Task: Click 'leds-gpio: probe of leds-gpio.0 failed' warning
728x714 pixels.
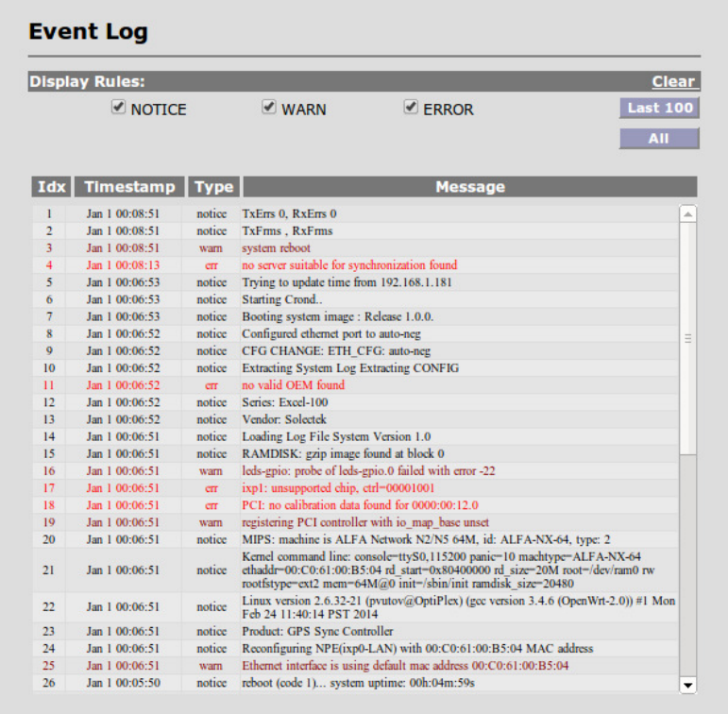Action: [x=368, y=471]
